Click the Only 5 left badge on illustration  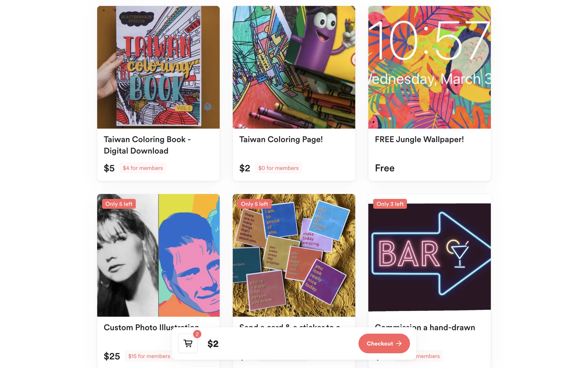[119, 204]
